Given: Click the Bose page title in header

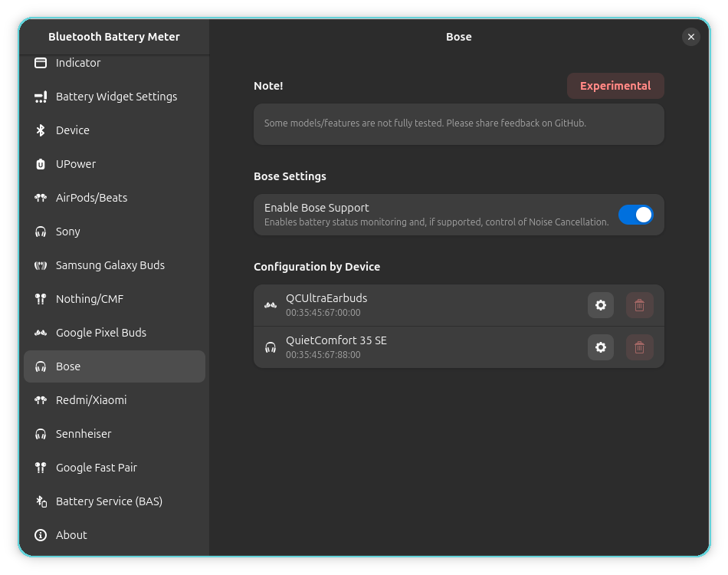Looking at the screenshot, I should (459, 37).
